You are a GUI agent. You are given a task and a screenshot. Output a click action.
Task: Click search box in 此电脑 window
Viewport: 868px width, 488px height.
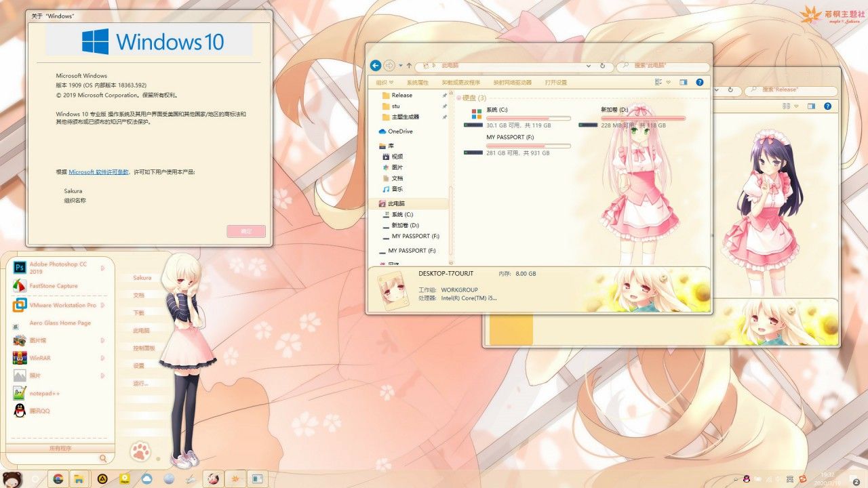pos(663,66)
